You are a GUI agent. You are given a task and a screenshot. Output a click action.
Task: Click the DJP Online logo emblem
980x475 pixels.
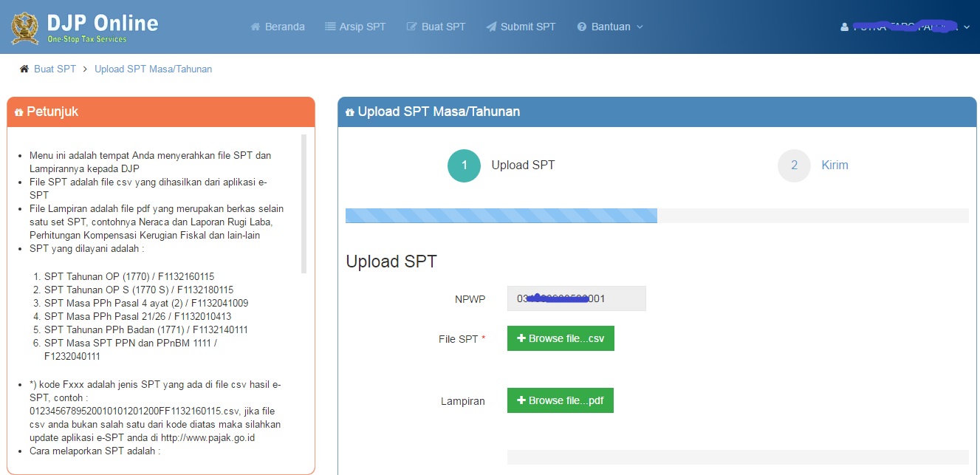(26, 28)
